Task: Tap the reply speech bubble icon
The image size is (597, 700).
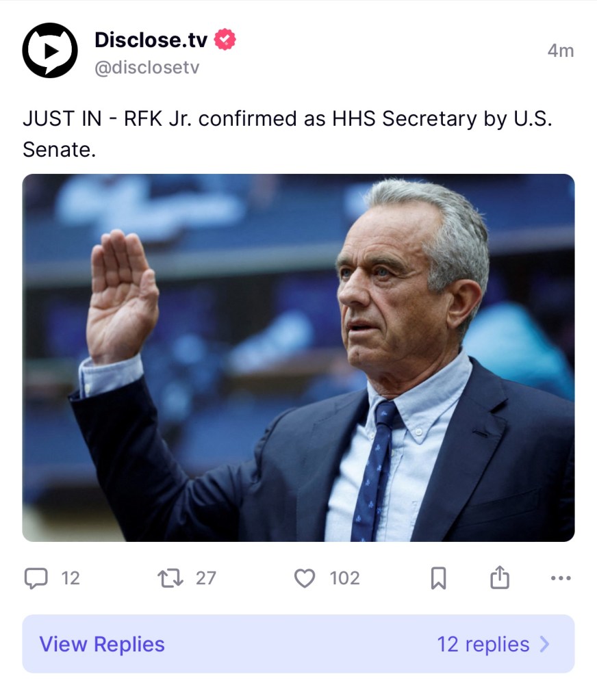Action: coord(36,579)
